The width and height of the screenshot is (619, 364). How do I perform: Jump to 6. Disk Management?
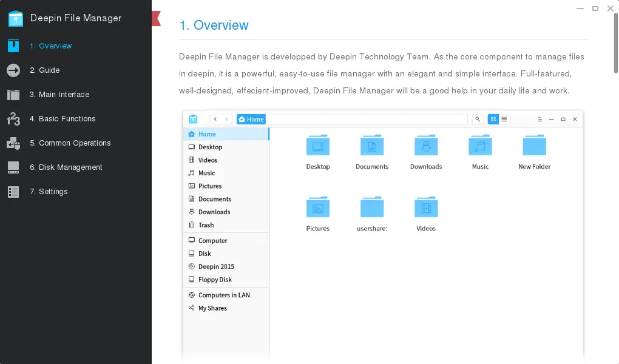tap(66, 167)
